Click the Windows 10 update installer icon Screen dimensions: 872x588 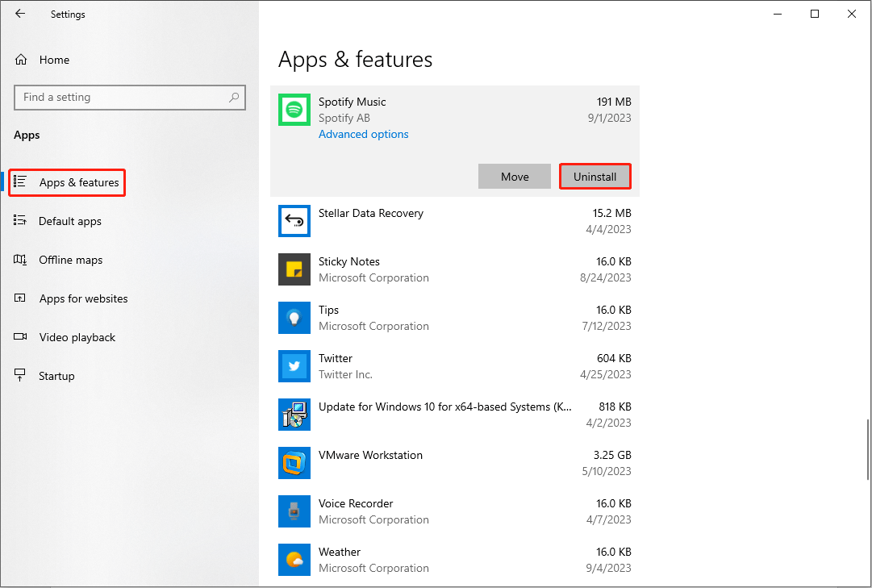tap(294, 415)
